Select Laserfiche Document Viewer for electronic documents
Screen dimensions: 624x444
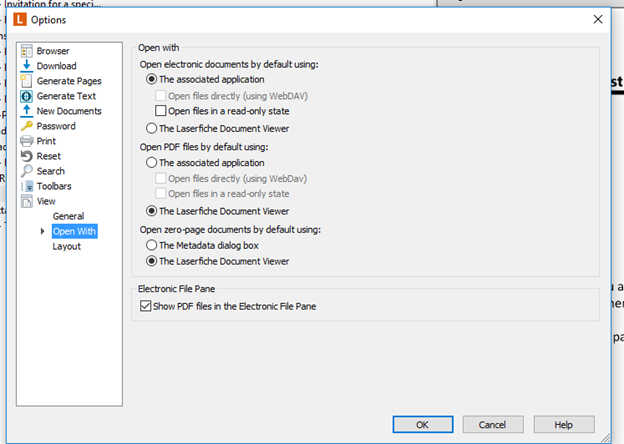pos(152,128)
